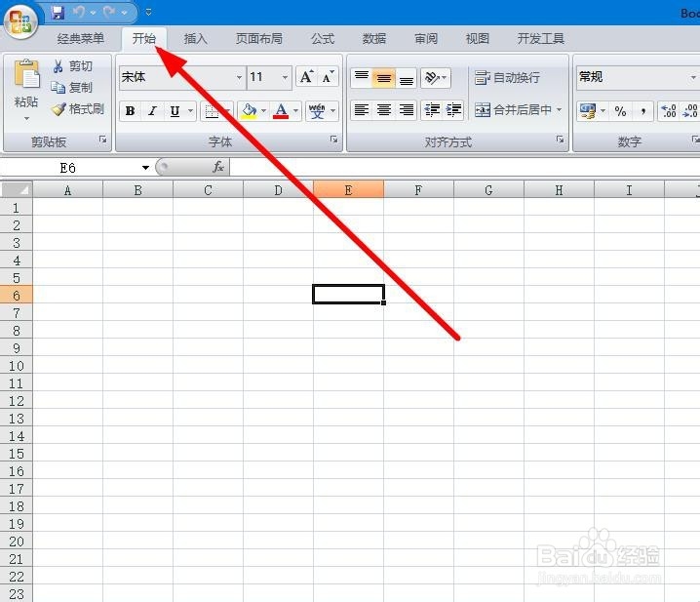Click the 自动换行 wrap text button

[507, 78]
